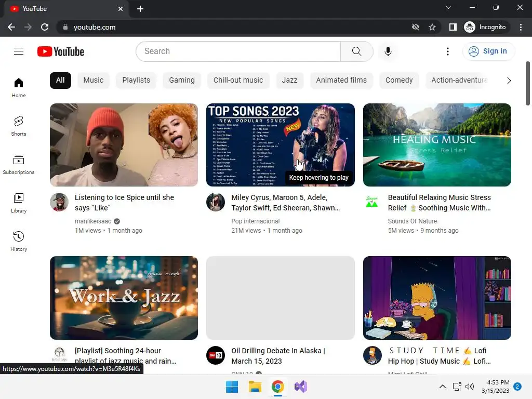Viewport: 532px width, 399px height.
Task: Open 'Listening to Ice Spice' title link
Action: click(x=125, y=203)
